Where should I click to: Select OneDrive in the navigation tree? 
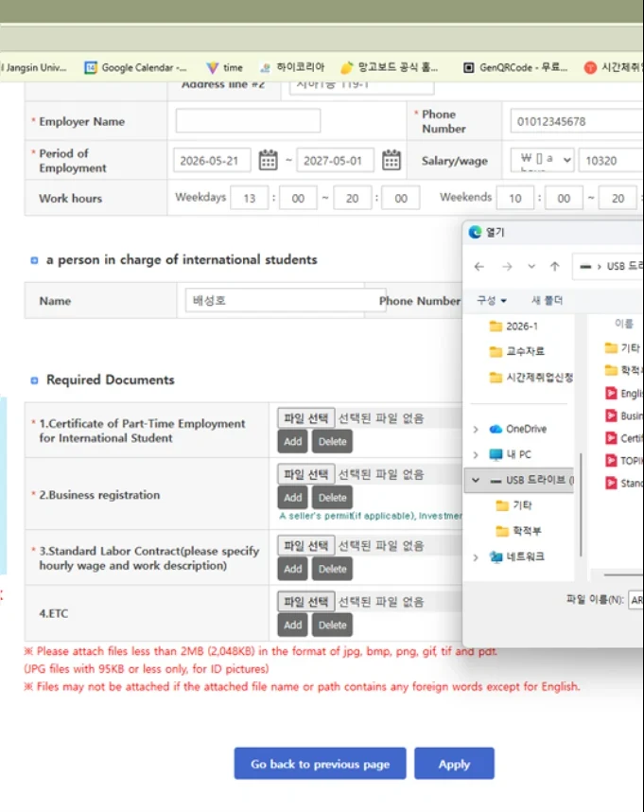pos(518,429)
